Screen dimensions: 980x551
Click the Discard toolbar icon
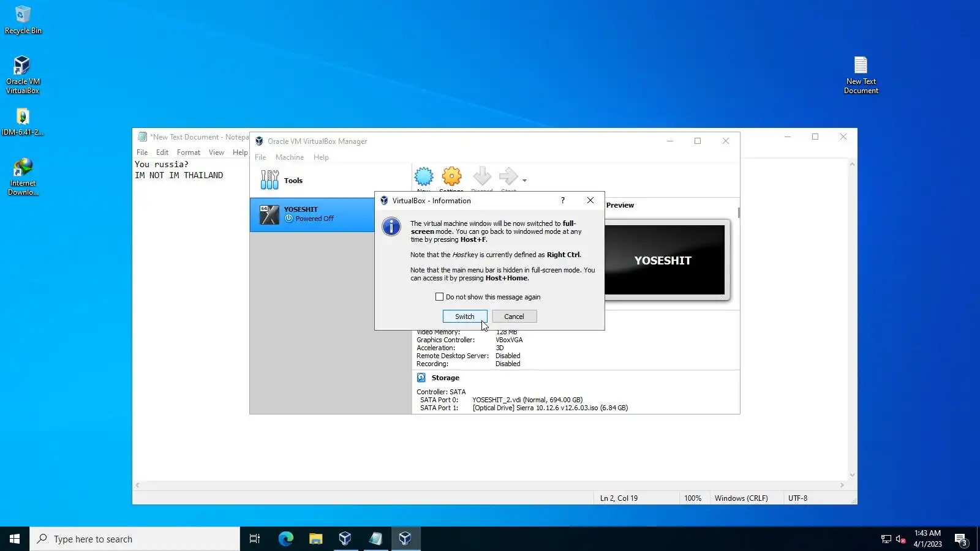(x=482, y=177)
